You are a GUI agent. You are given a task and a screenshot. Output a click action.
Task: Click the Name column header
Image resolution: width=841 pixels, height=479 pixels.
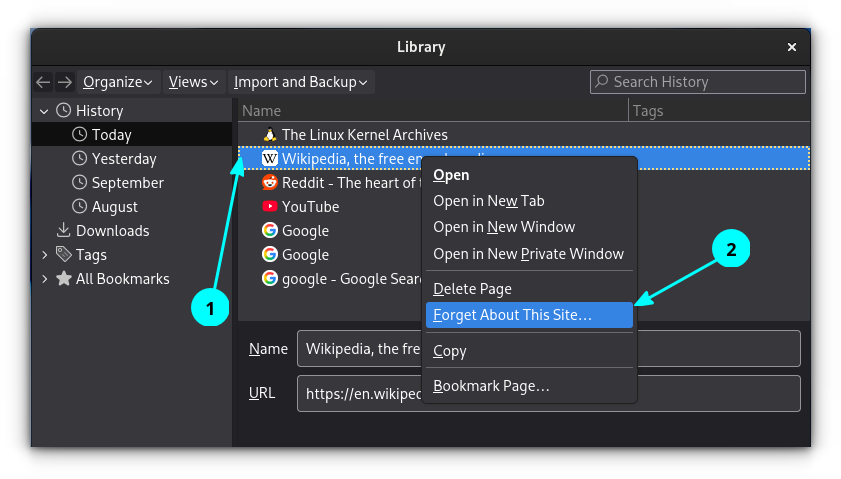coord(262,111)
